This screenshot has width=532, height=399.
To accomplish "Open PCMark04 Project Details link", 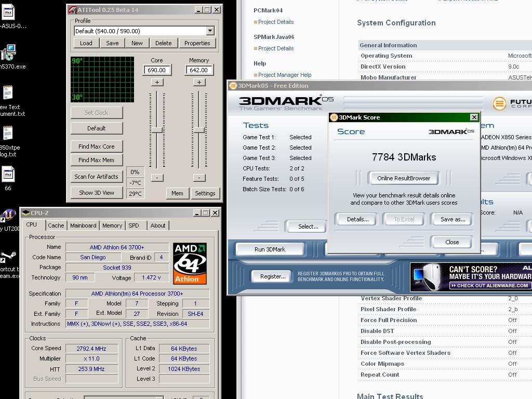I will click(x=276, y=22).
